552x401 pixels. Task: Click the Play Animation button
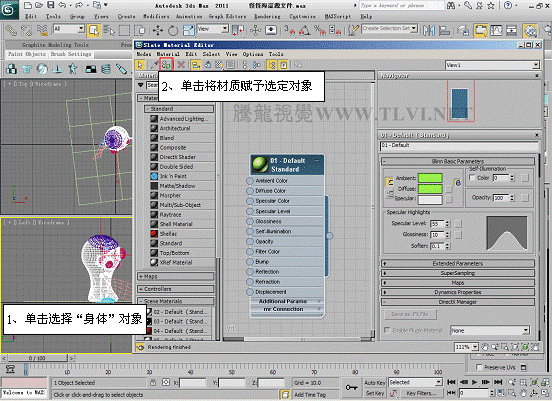tap(475, 382)
